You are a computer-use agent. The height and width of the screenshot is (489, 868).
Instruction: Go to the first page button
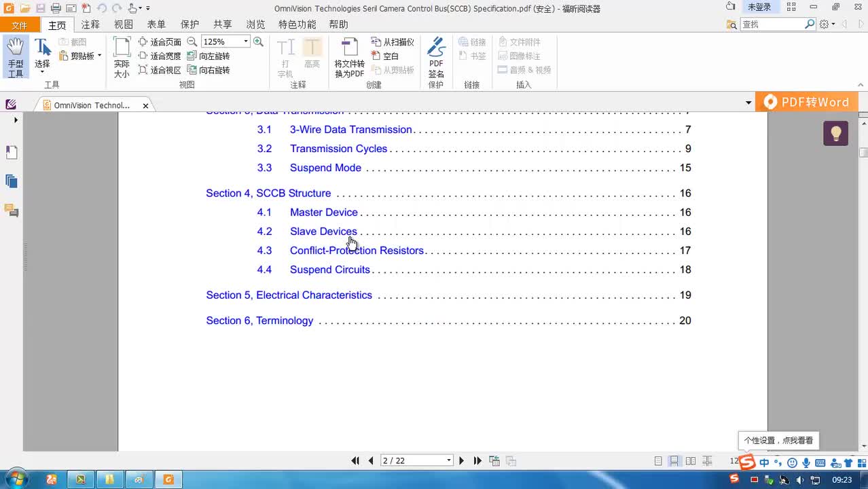[x=355, y=460]
